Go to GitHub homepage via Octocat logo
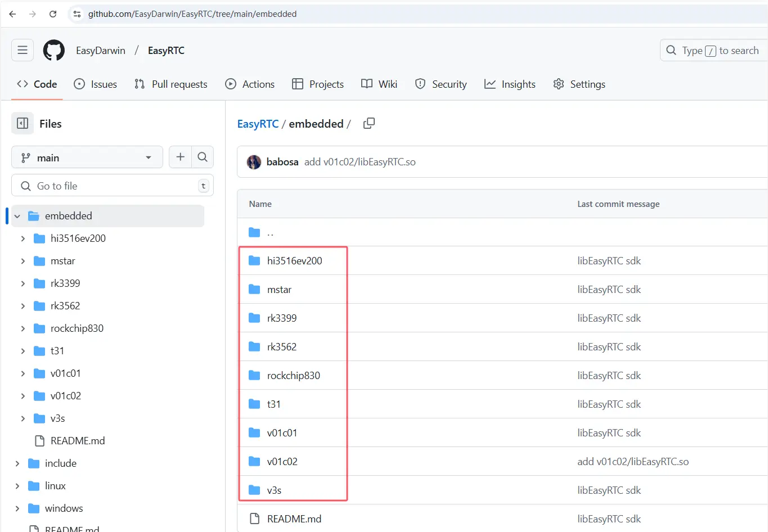The height and width of the screenshot is (532, 768). pyautogui.click(x=54, y=50)
